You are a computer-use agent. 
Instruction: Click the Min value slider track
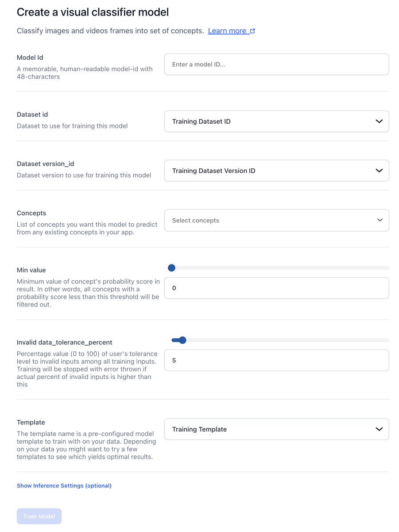click(x=283, y=268)
